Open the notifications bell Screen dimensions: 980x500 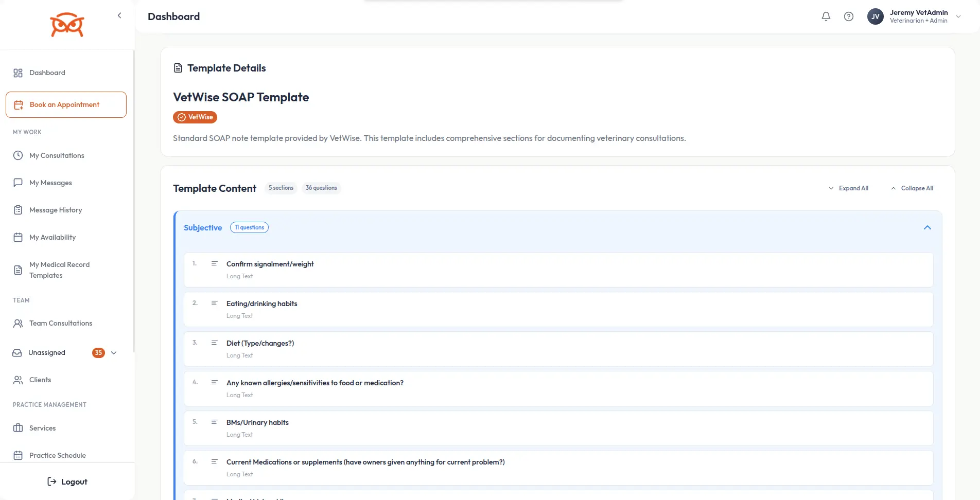click(x=826, y=16)
